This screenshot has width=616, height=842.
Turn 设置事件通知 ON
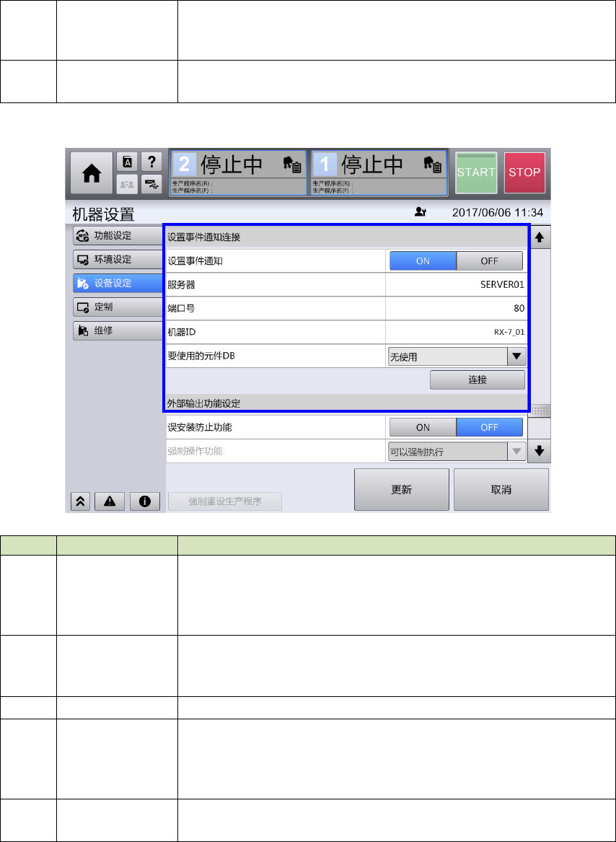click(423, 261)
